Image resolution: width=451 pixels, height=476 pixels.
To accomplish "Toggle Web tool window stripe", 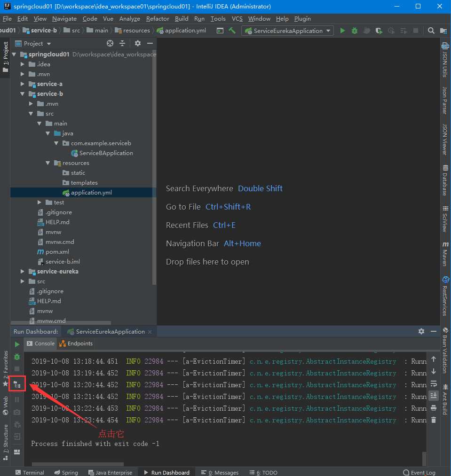I will 5,406.
